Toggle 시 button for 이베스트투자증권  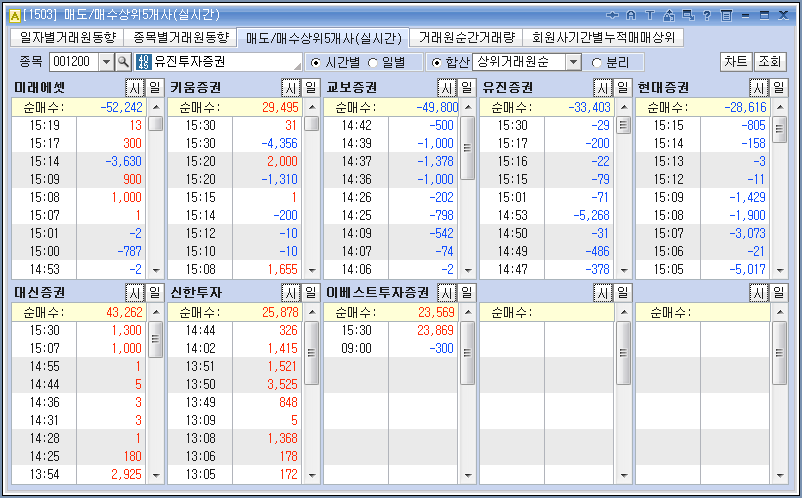tap(447, 293)
